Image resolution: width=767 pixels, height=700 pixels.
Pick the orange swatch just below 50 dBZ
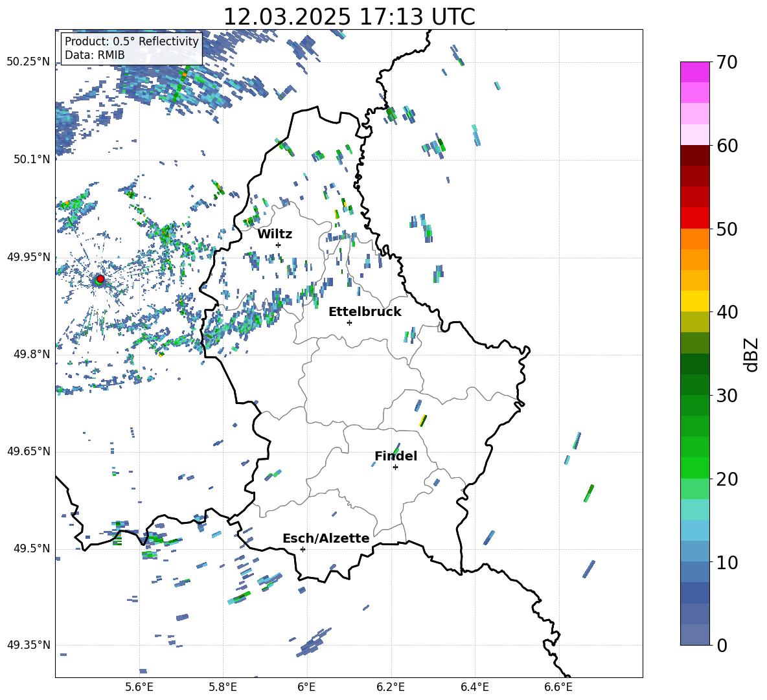(694, 239)
